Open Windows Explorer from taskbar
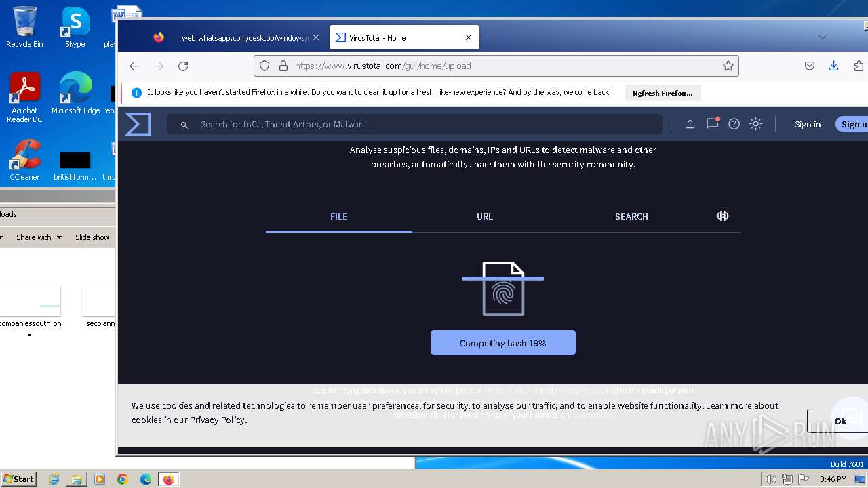This screenshot has width=868, height=488. (x=77, y=479)
